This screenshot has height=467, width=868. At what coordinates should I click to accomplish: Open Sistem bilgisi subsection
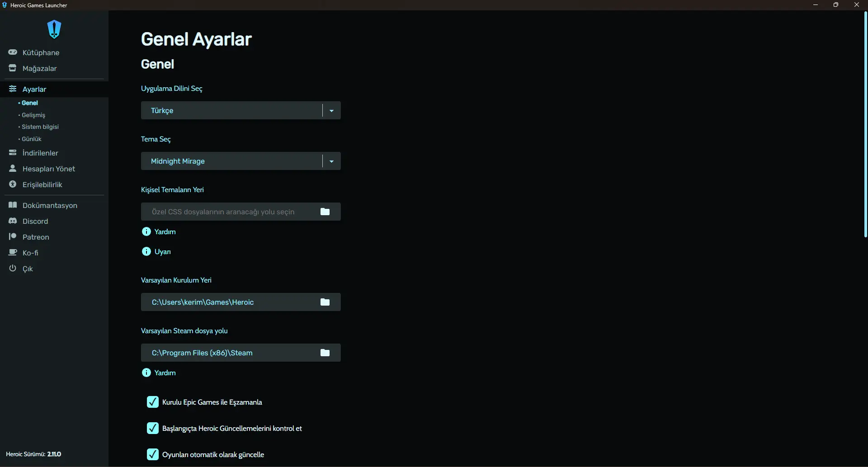[40, 127]
